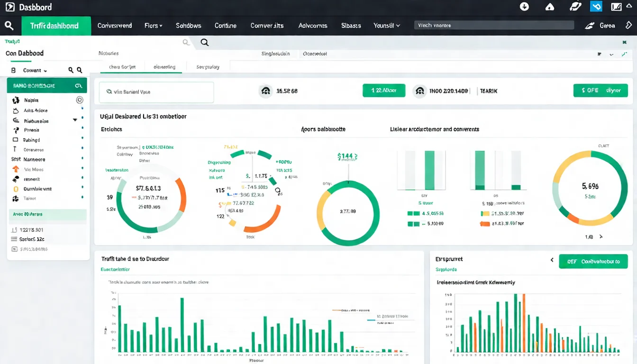Viewport: 637px width, 364px height.
Task: Open the Yousstil dropdown in the menu bar
Action: [x=386, y=25]
